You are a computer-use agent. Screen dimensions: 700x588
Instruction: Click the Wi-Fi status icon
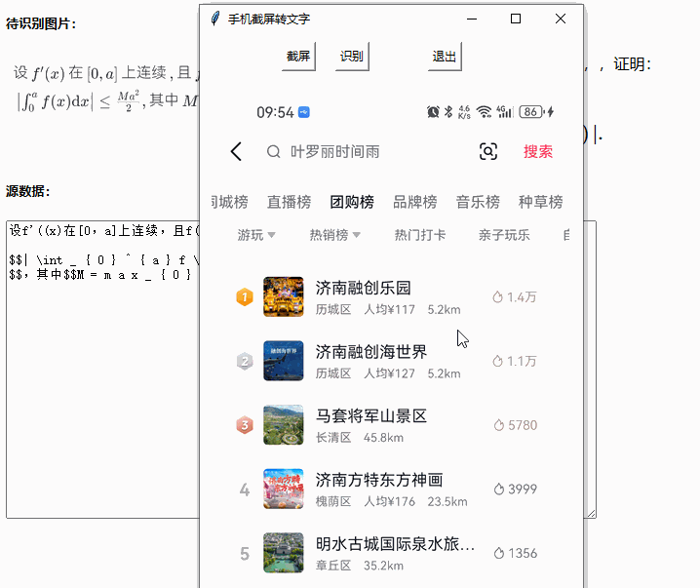[484, 111]
